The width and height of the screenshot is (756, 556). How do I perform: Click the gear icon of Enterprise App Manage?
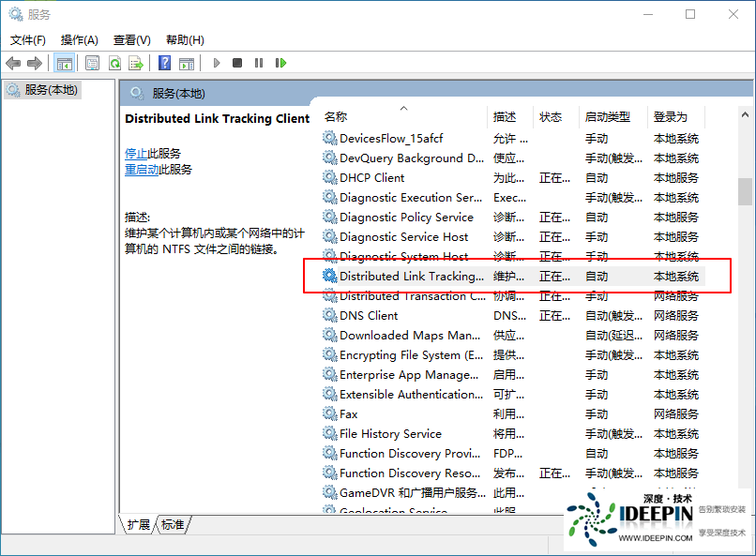pos(330,374)
